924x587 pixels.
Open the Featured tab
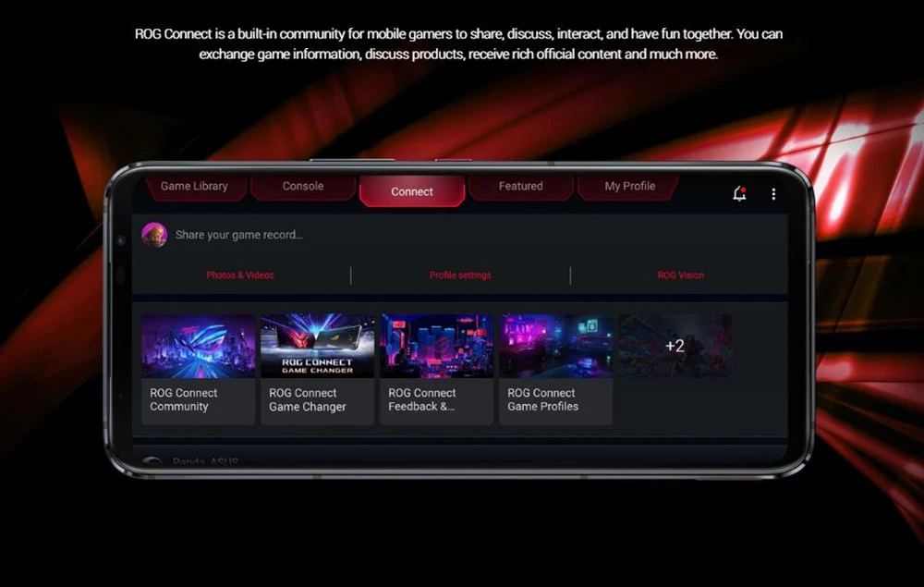point(521,186)
